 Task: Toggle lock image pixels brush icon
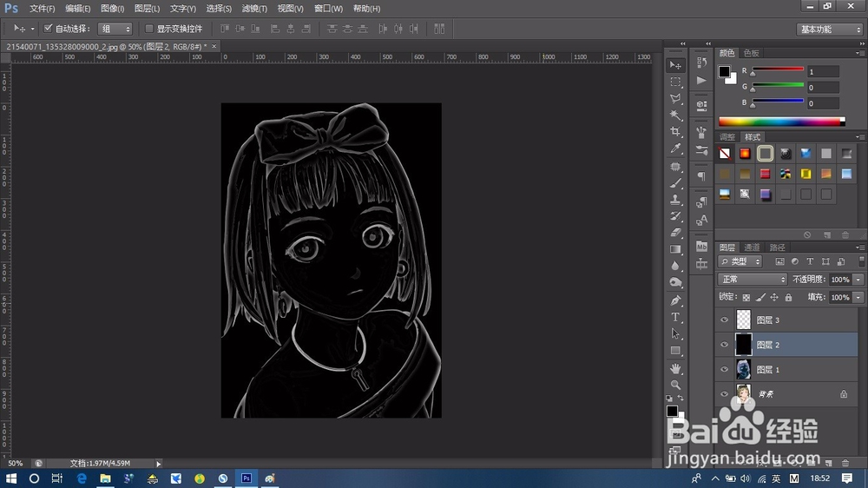(x=760, y=298)
